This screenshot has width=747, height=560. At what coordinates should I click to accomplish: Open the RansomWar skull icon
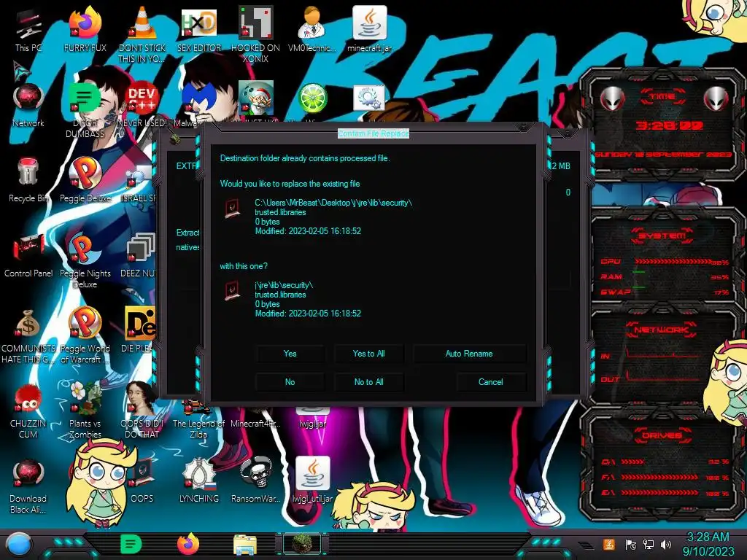pos(255,480)
